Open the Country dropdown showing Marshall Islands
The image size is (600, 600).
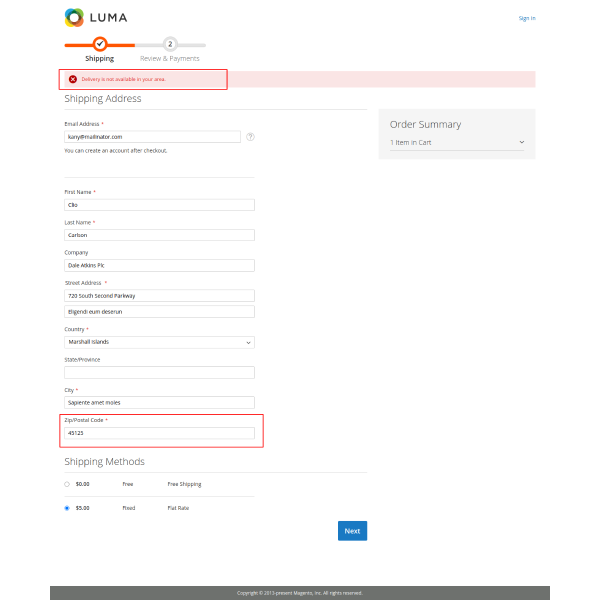click(159, 342)
